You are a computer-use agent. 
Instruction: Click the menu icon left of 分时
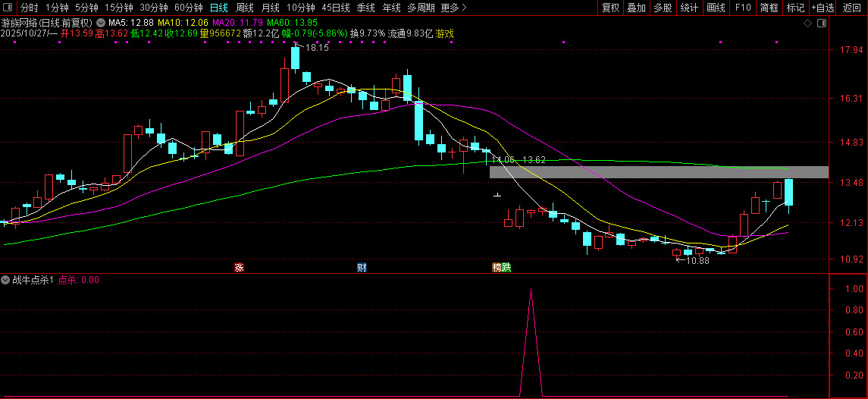click(x=8, y=8)
